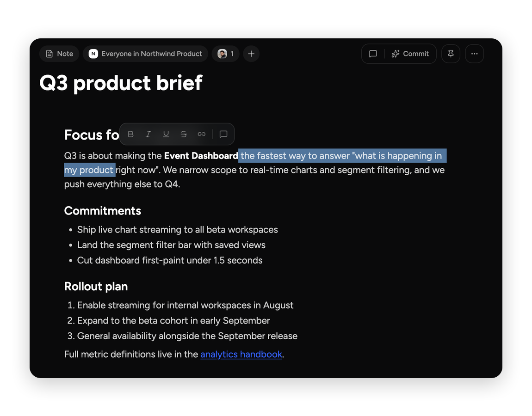Image resolution: width=532 pixels, height=416 pixels.
Task: Toggle bold in the floating format toolbar
Action: (130, 134)
